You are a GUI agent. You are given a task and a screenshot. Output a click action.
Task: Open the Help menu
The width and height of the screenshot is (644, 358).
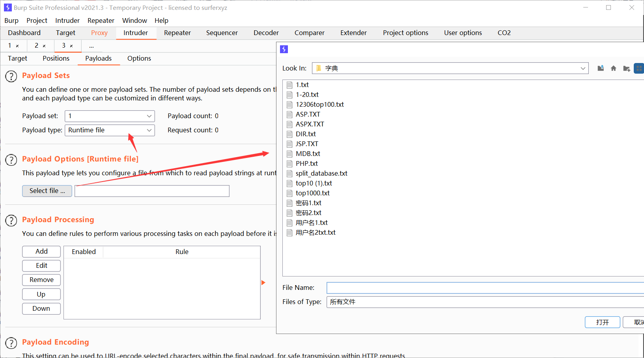click(x=161, y=20)
